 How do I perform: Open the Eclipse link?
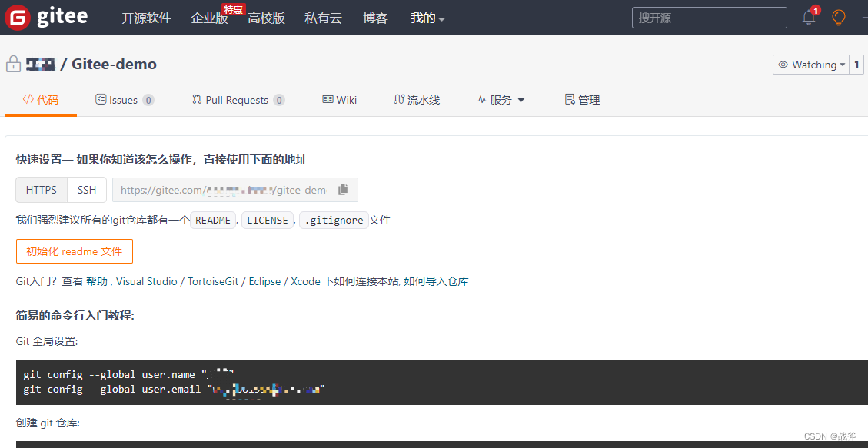(264, 281)
